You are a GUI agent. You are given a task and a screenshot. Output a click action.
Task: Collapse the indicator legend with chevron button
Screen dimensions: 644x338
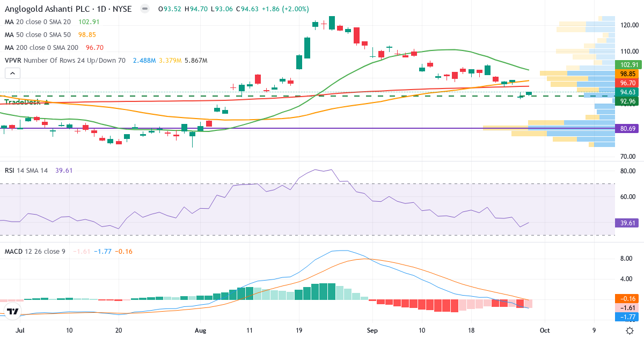pyautogui.click(x=13, y=74)
